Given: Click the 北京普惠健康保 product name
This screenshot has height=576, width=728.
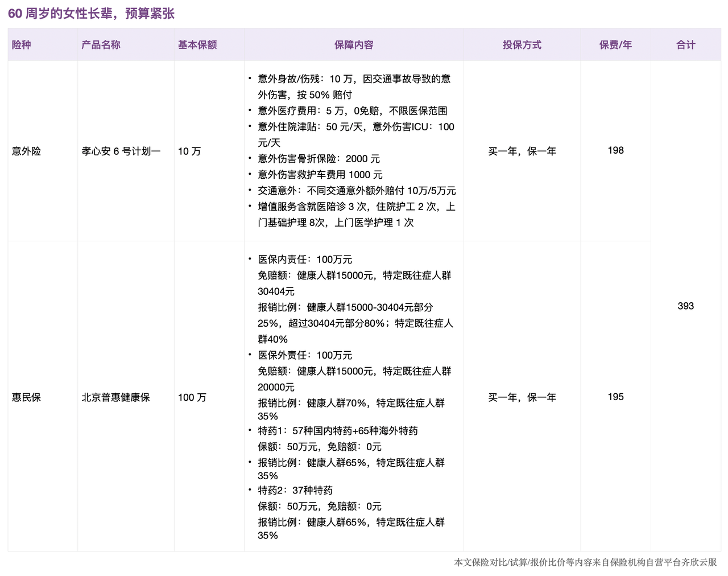Looking at the screenshot, I should coord(116,397).
